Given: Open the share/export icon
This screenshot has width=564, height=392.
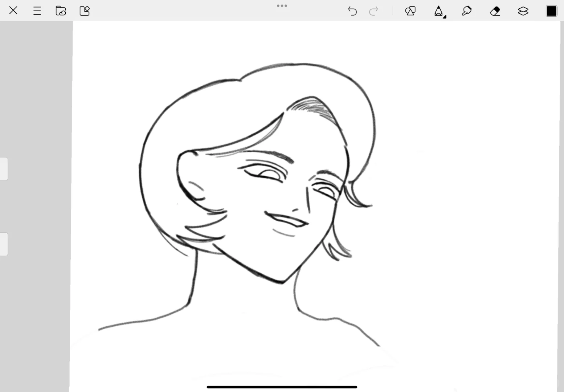Looking at the screenshot, I should pos(85,11).
